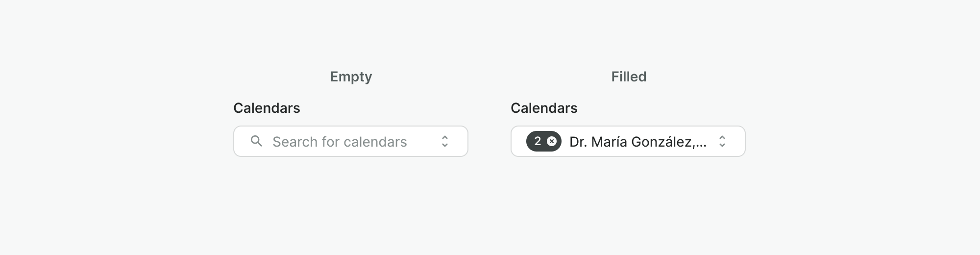Focus the "Search for calendars" placeholder text
Image resolution: width=980 pixels, height=255 pixels.
(339, 142)
